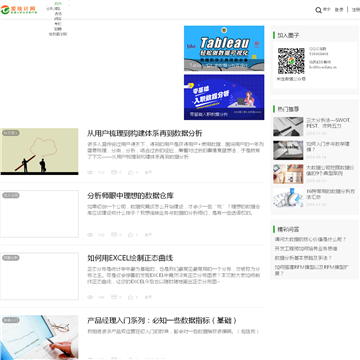This screenshot has height=360, width=360.
Task: Click the chart-and-glasses thumbnail of 产品经理入门系列
Action: coord(39,337)
